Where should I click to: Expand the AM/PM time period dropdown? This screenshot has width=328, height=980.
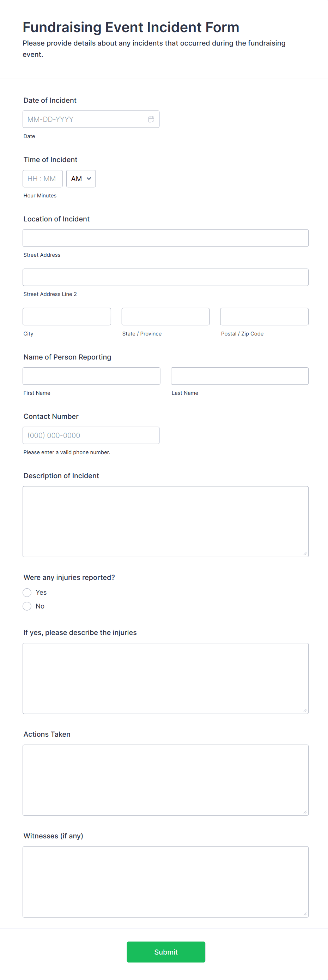point(80,178)
